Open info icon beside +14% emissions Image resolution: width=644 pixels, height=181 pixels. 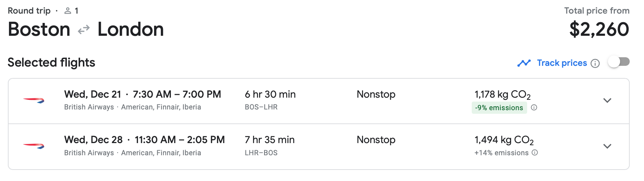point(535,153)
